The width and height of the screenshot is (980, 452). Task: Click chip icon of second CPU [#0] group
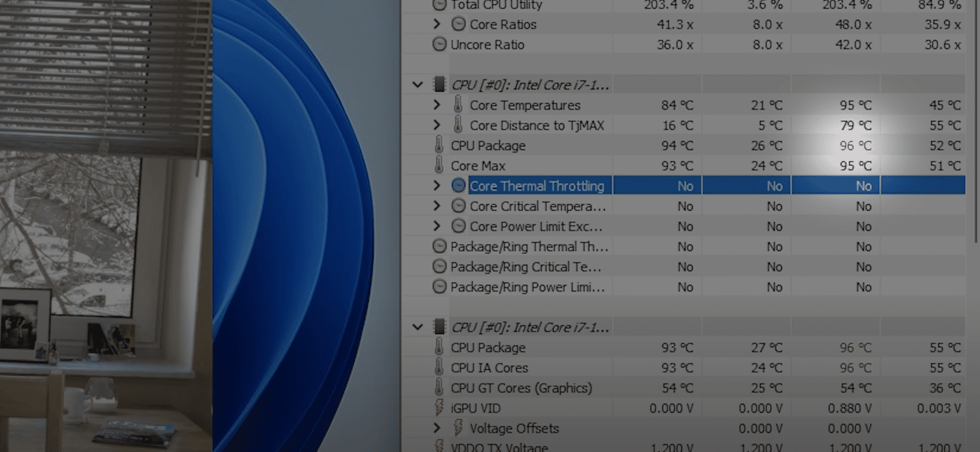coord(438,327)
